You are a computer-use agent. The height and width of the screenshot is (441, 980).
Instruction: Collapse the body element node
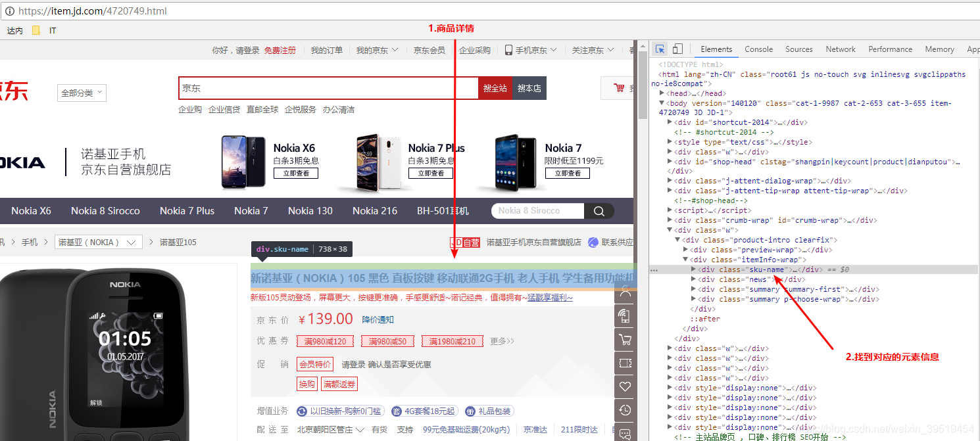[x=662, y=103]
